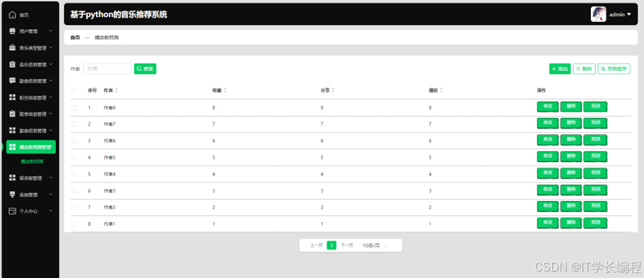Click 预测 in the 作者1 row

[595, 223]
